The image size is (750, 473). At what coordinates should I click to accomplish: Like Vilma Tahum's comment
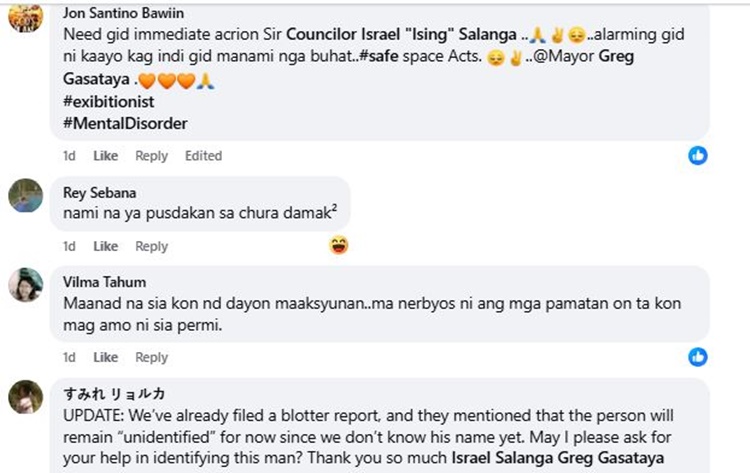(105, 357)
